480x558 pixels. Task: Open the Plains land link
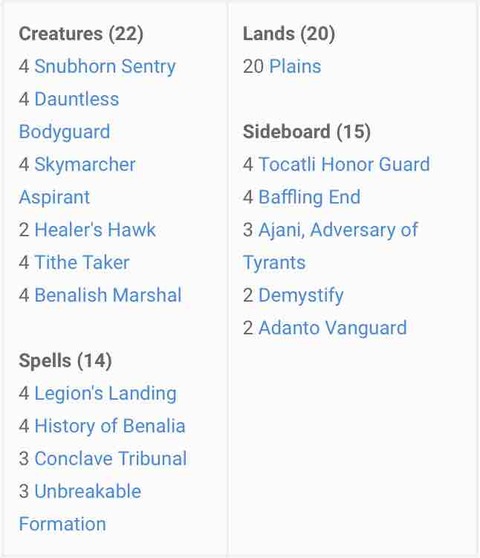[295, 67]
